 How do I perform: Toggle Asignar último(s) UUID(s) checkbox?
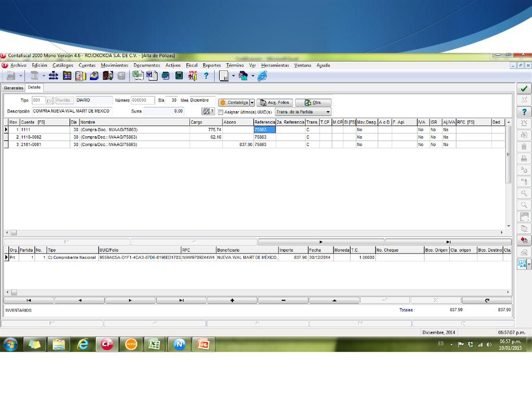[x=220, y=112]
